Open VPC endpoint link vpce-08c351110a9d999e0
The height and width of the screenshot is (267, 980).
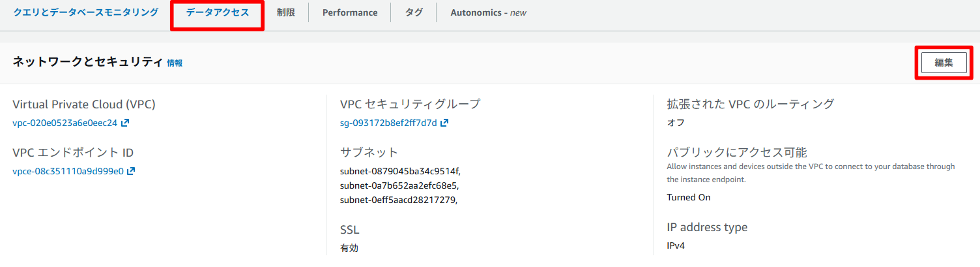pos(68,171)
